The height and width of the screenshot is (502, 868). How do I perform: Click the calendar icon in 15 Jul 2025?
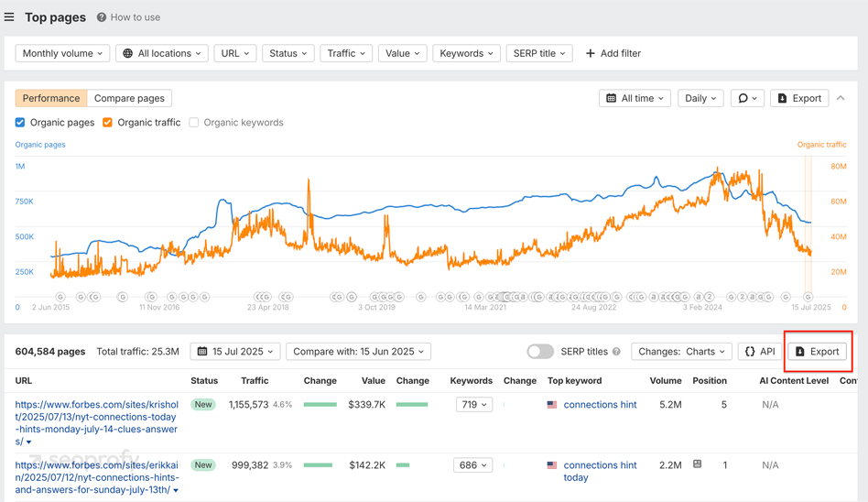(202, 351)
